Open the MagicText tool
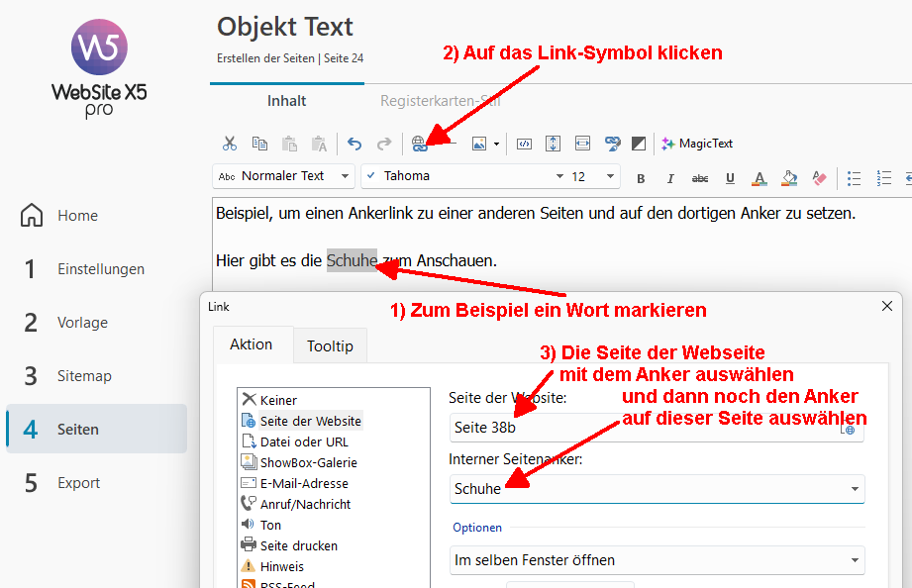The width and height of the screenshot is (912, 588). 697,144
